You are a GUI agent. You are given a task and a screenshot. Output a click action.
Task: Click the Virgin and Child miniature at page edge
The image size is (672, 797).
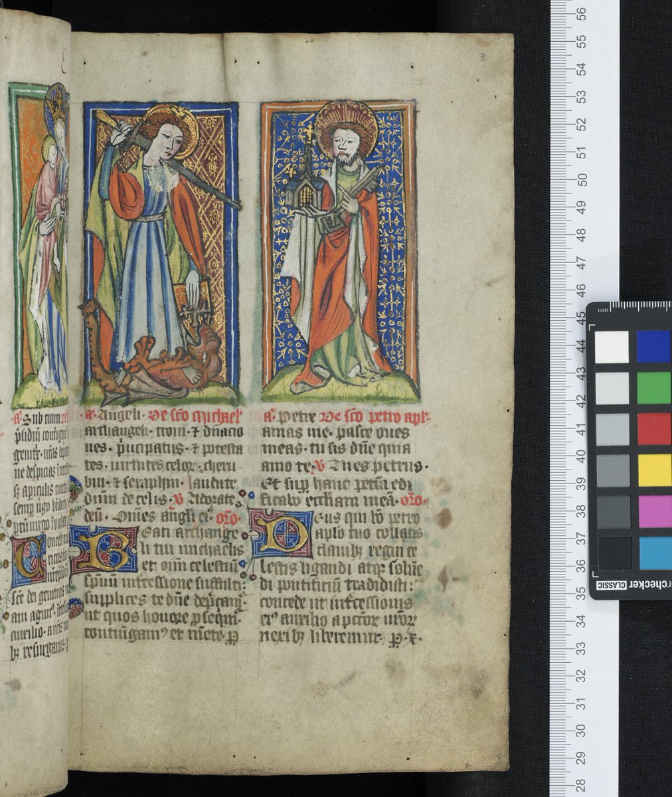point(39,244)
